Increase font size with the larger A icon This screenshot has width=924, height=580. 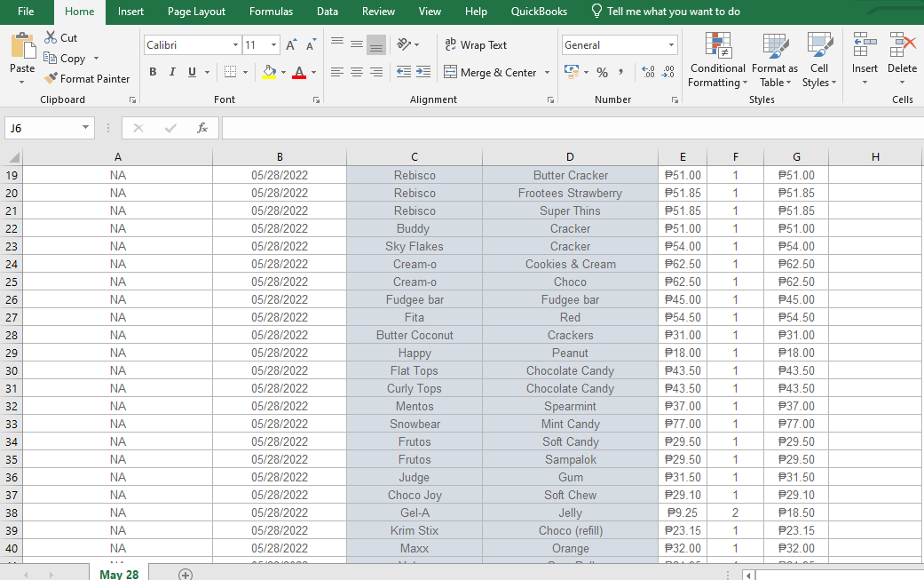pos(291,44)
